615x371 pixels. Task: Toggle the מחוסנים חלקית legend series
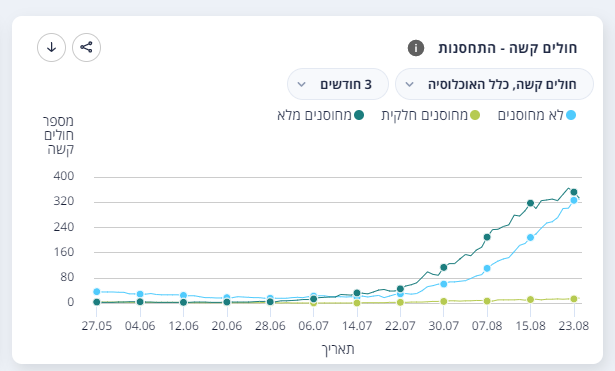pos(431,115)
